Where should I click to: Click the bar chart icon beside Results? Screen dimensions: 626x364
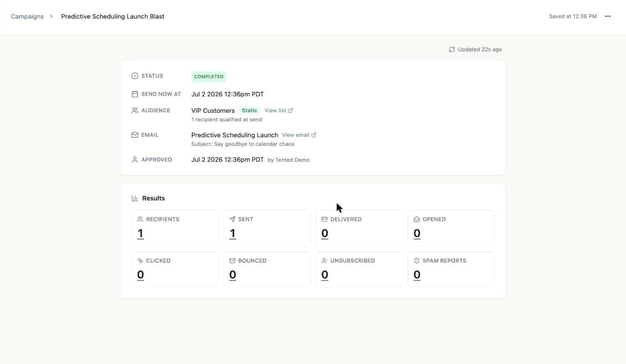[135, 198]
